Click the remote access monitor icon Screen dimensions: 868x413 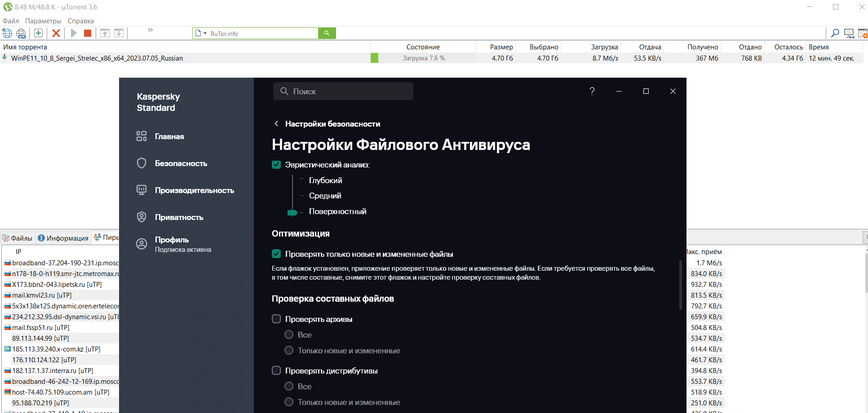click(849, 33)
